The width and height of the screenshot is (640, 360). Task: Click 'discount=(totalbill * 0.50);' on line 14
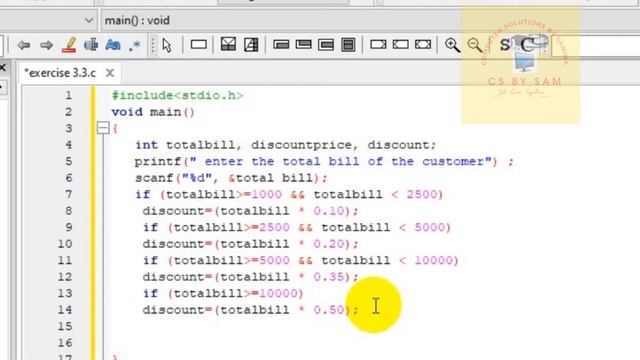point(250,310)
